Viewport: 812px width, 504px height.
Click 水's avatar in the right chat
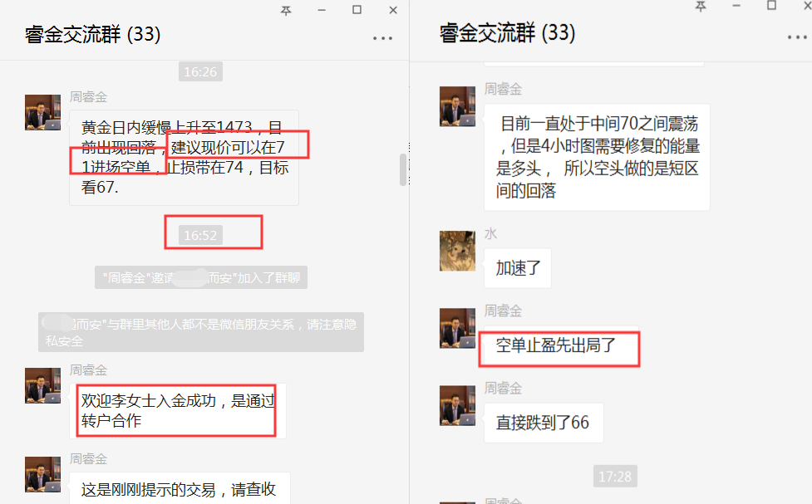[x=457, y=251]
